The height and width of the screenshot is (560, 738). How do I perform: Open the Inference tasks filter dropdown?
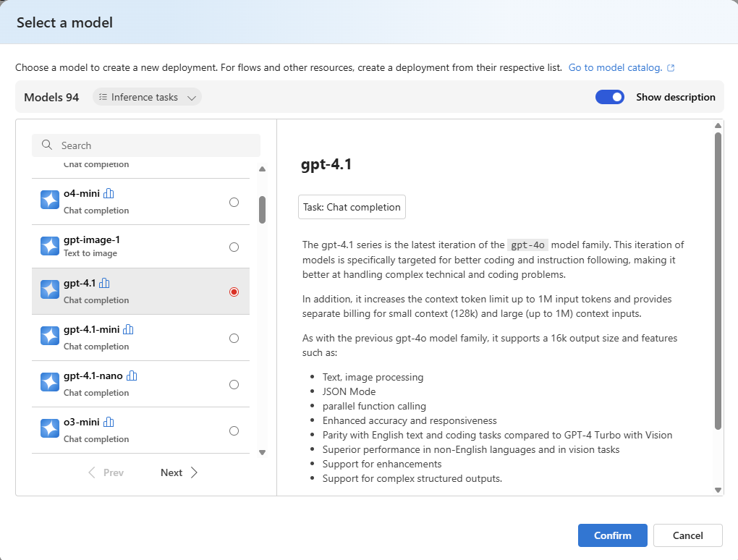click(x=147, y=97)
